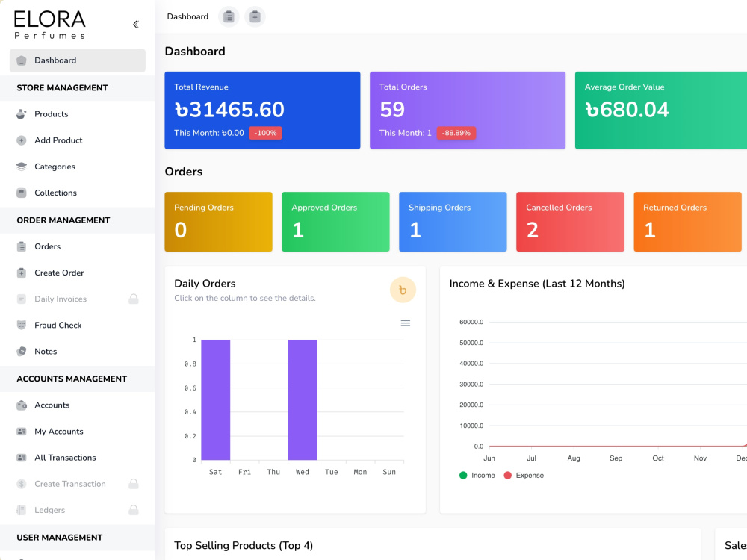Click top bar create order plus-clipboard icon
The image size is (747, 560).
coord(255,17)
